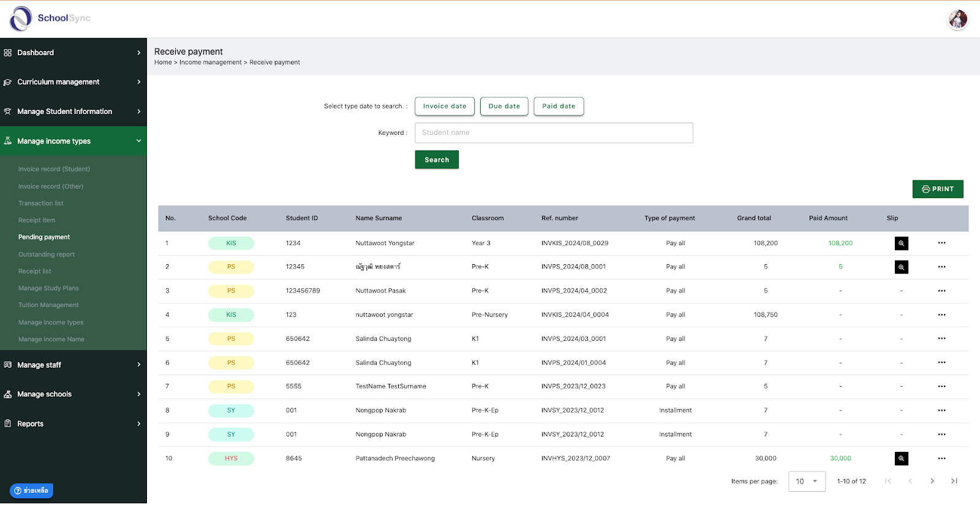Image resolution: width=980 pixels, height=507 pixels.
Task: Click the HYS school code badge
Action: tap(231, 459)
